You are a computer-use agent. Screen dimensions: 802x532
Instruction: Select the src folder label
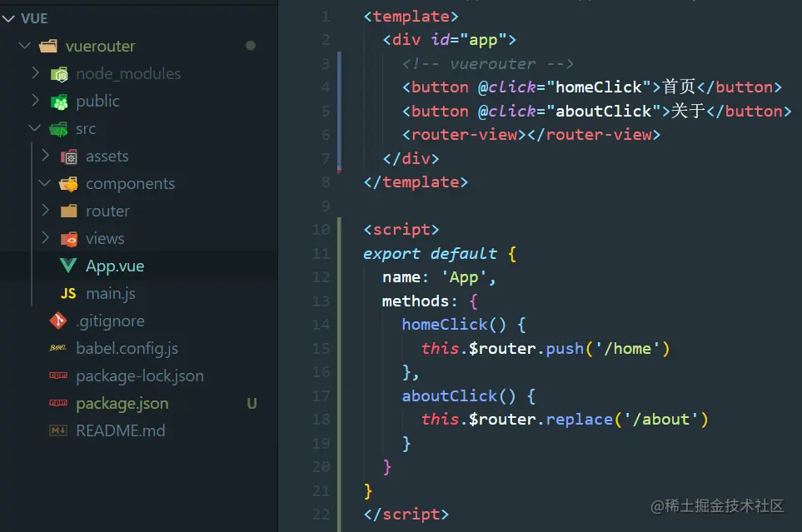pyautogui.click(x=86, y=129)
